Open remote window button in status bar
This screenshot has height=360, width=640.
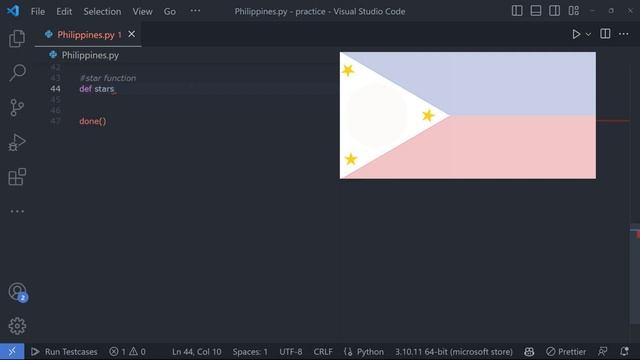coord(12,351)
